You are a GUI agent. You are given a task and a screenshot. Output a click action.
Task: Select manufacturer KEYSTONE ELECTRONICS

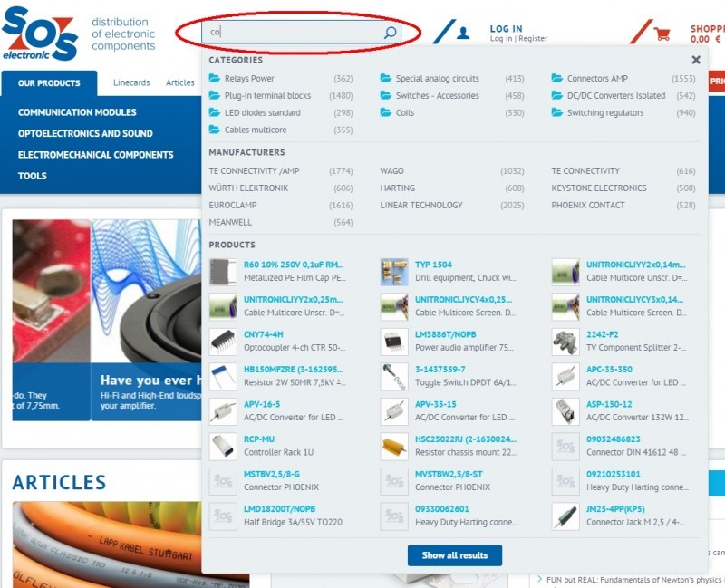pos(599,188)
